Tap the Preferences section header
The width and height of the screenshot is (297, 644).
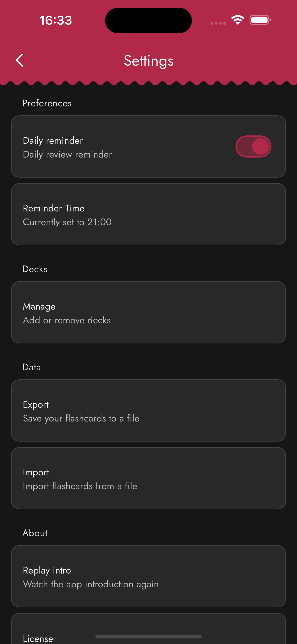point(47,103)
